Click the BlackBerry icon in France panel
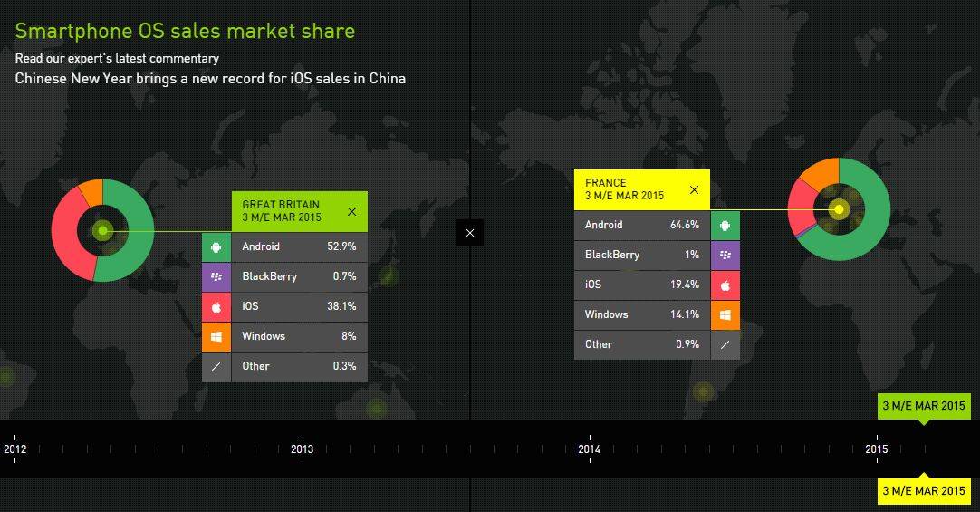This screenshot has height=512, width=980. click(725, 255)
